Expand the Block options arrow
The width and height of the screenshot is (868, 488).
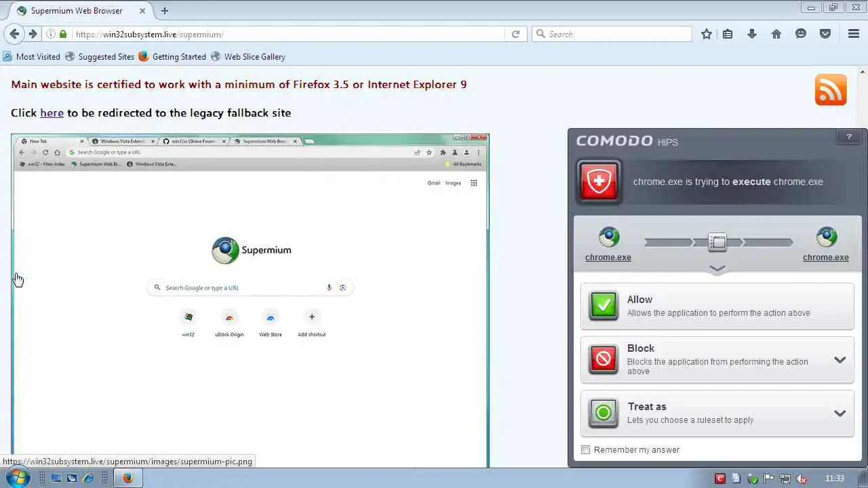840,360
